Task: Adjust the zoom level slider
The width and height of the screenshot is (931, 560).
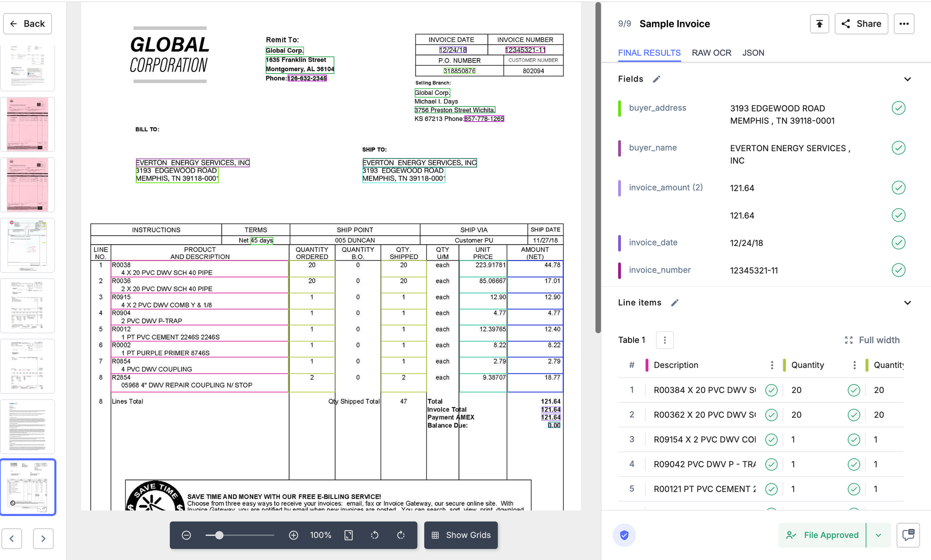Action: 219,535
